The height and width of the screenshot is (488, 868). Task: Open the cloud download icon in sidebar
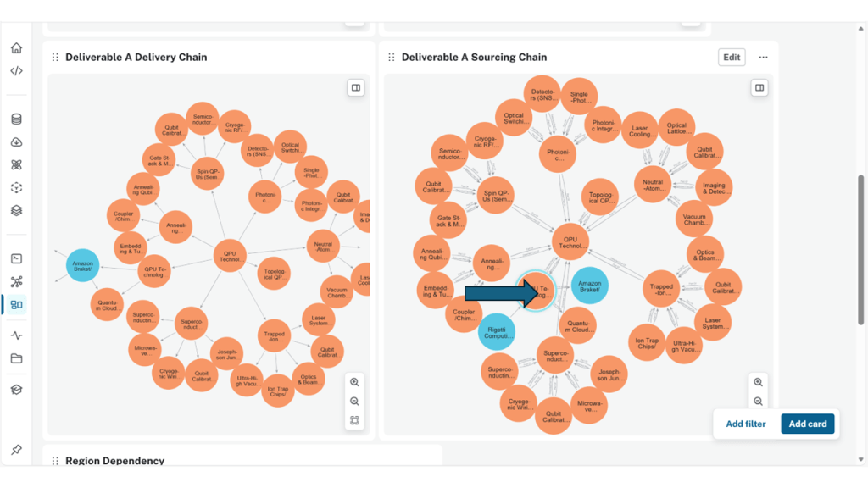click(16, 142)
